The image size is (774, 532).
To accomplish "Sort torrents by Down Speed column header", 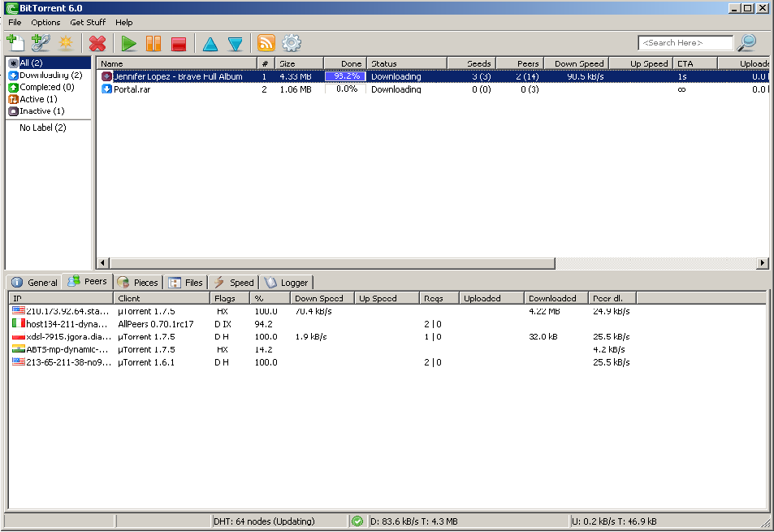I will click(577, 63).
